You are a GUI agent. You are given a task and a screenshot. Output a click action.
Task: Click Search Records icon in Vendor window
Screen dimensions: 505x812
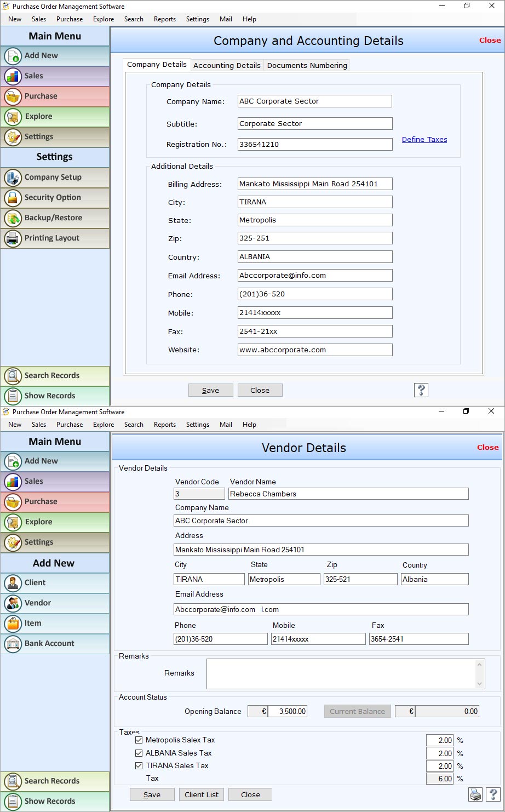(x=13, y=781)
